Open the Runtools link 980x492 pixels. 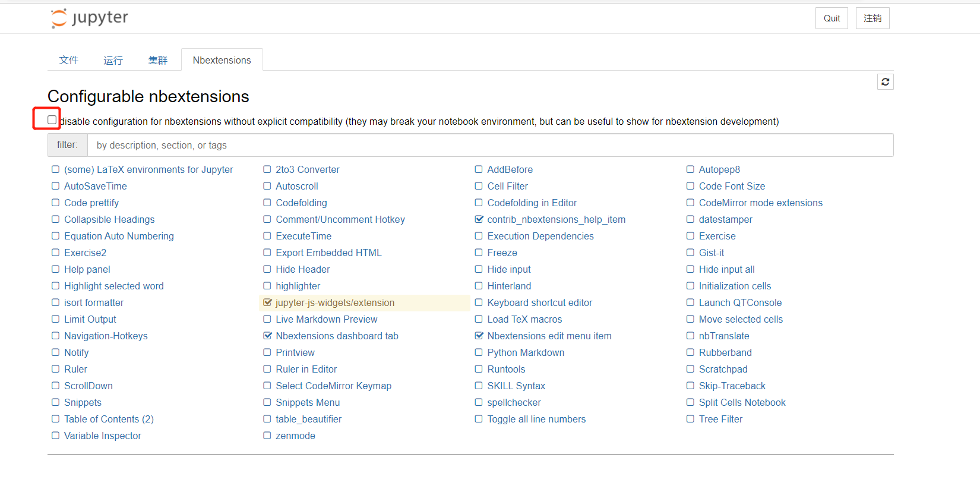click(x=506, y=369)
